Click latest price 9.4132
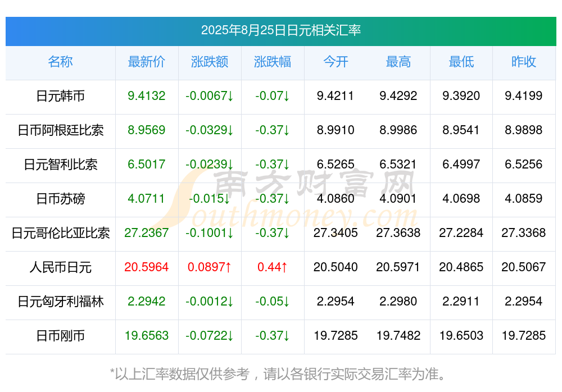This screenshot has height=392, width=562. (147, 95)
